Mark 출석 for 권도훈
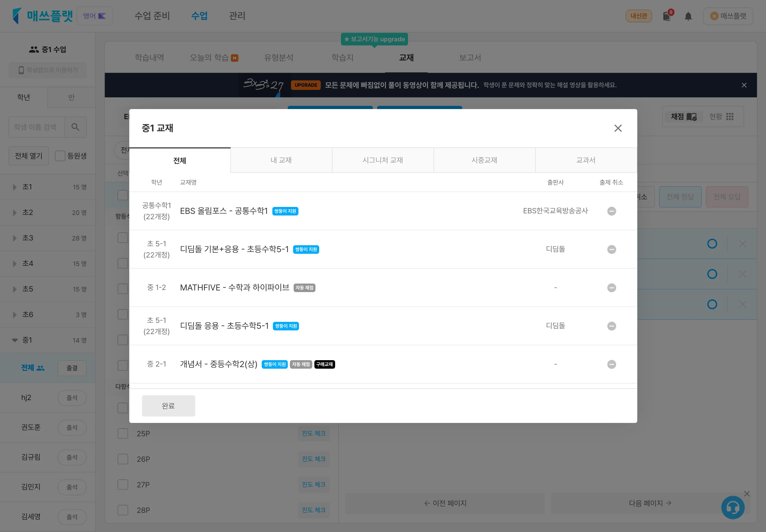766x532 pixels. 72,427
